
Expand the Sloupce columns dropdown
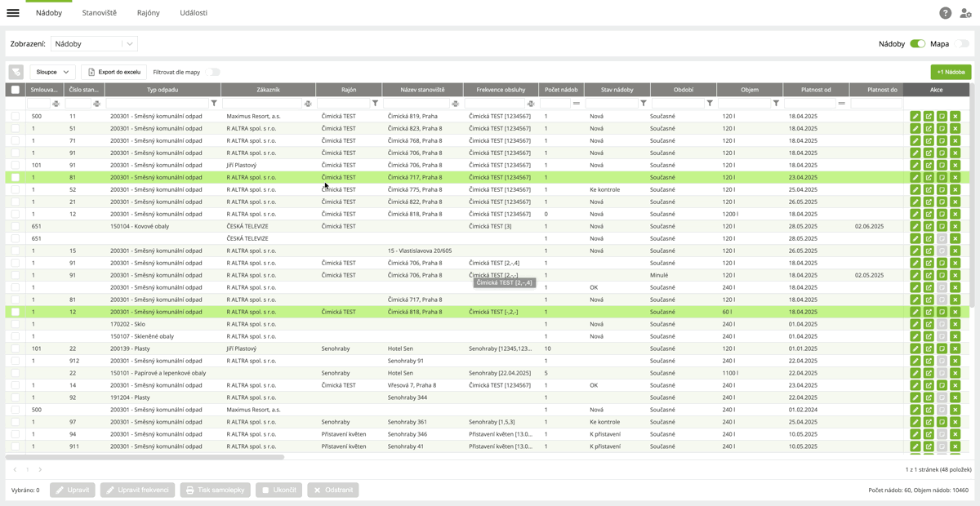(x=53, y=72)
